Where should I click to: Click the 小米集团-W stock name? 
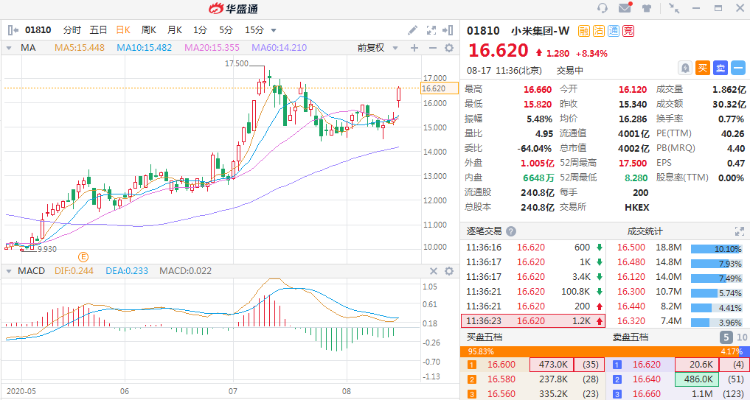(x=540, y=31)
